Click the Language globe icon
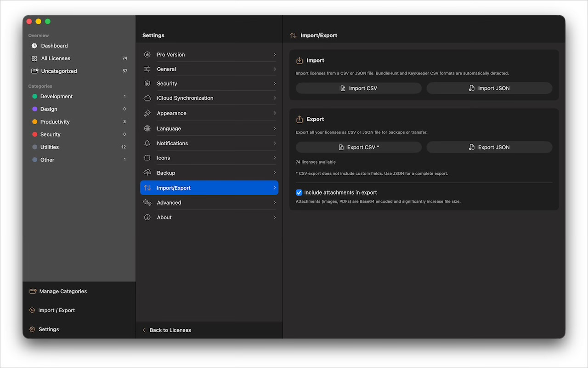 147,128
